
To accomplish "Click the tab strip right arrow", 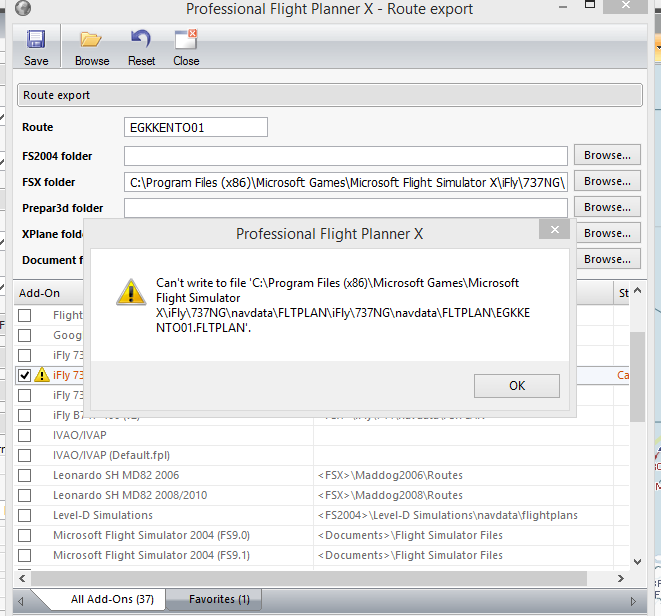I will [x=633, y=601].
